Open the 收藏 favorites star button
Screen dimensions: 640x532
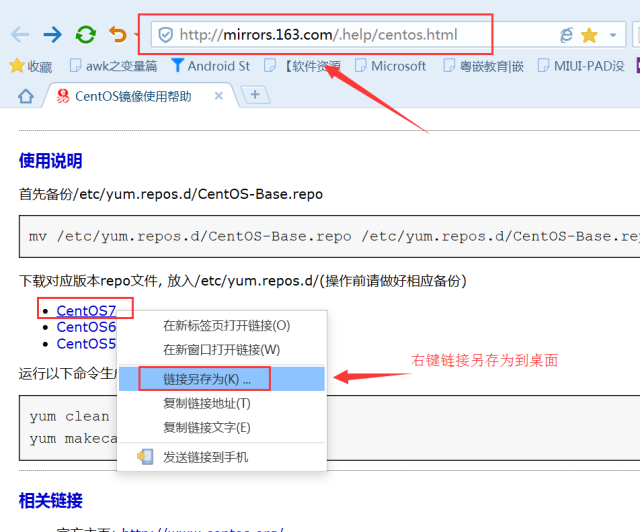coord(31,66)
